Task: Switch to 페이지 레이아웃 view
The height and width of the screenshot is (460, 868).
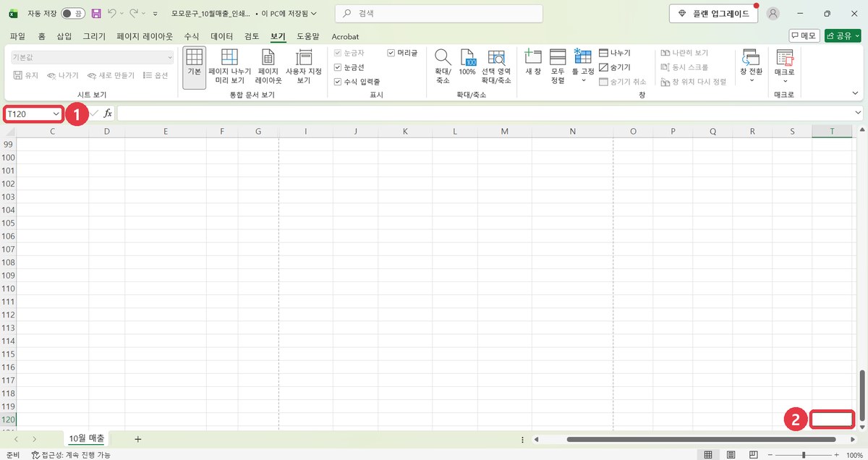Action: coord(268,67)
